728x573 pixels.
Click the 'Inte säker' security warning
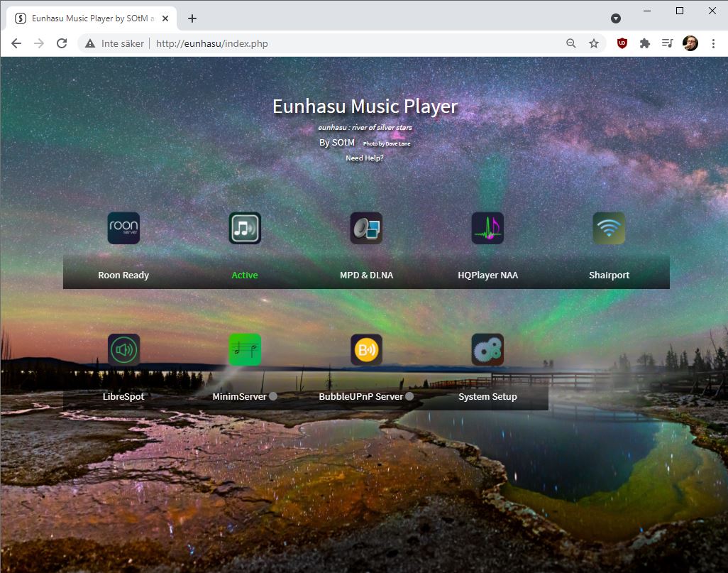tap(115, 44)
